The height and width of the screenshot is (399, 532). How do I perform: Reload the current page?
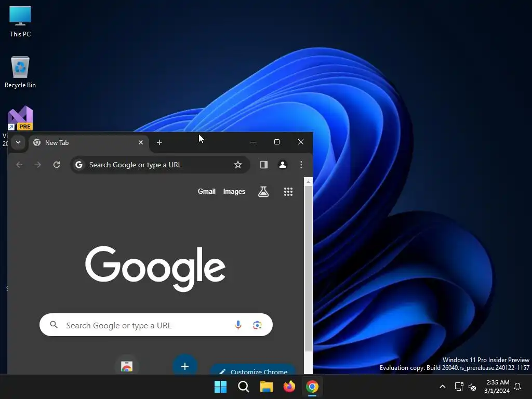coord(56,165)
